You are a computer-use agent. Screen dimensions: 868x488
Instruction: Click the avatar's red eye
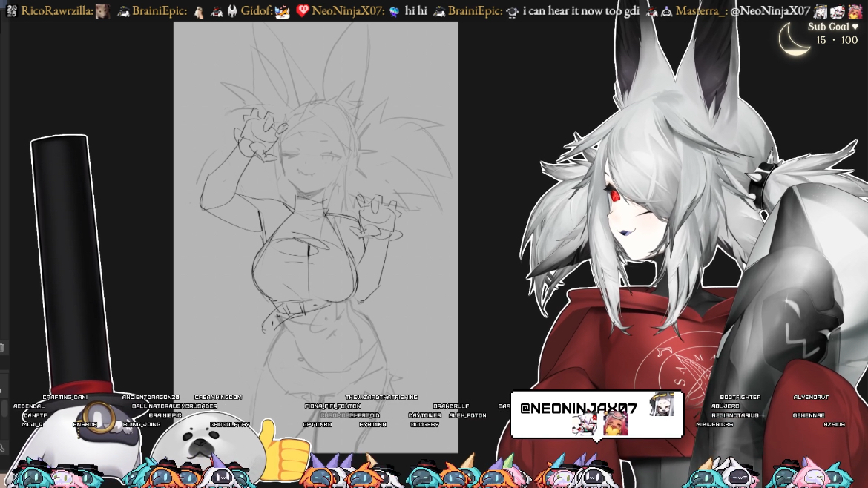point(614,194)
